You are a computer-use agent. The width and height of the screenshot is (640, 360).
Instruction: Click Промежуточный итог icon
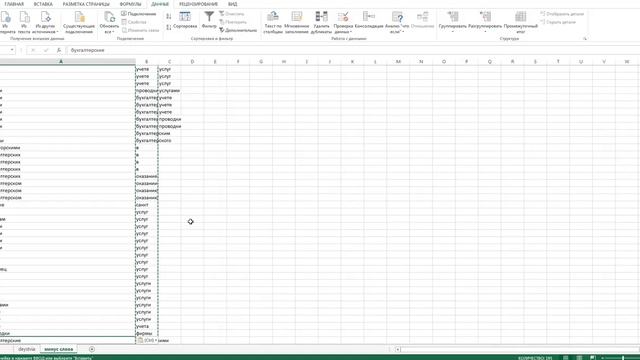coord(520,22)
